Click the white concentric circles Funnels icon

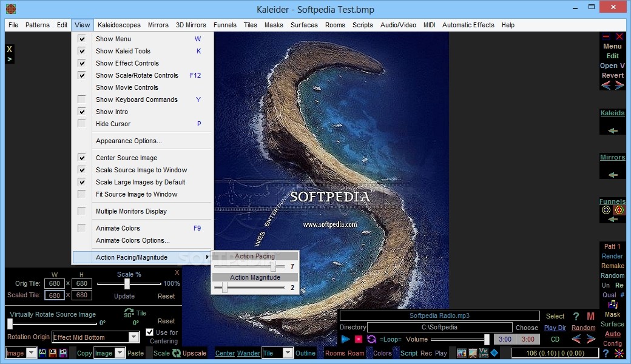606,210
